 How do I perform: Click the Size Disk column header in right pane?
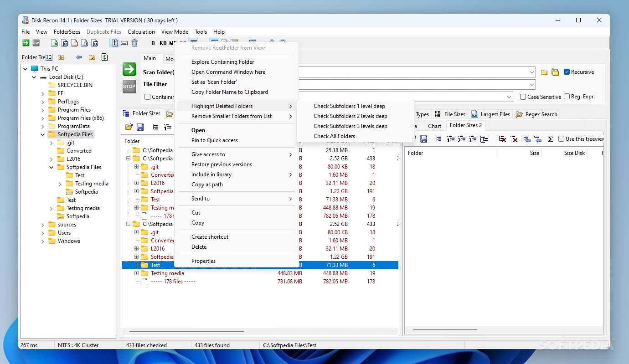point(564,153)
